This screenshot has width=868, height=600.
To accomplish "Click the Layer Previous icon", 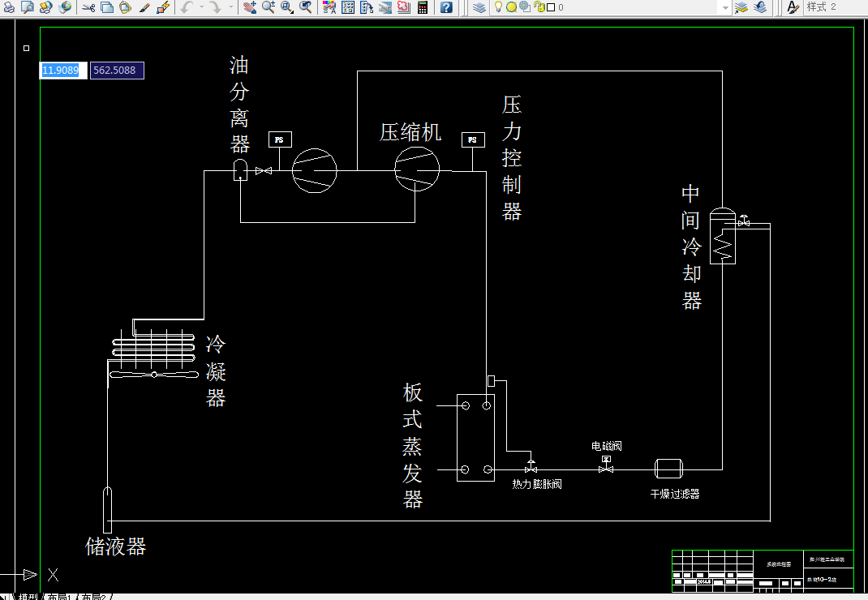I will pyautogui.click(x=761, y=7).
